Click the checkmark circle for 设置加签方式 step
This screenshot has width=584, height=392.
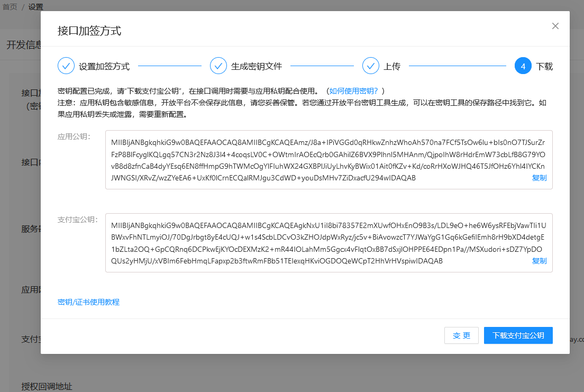pos(66,66)
